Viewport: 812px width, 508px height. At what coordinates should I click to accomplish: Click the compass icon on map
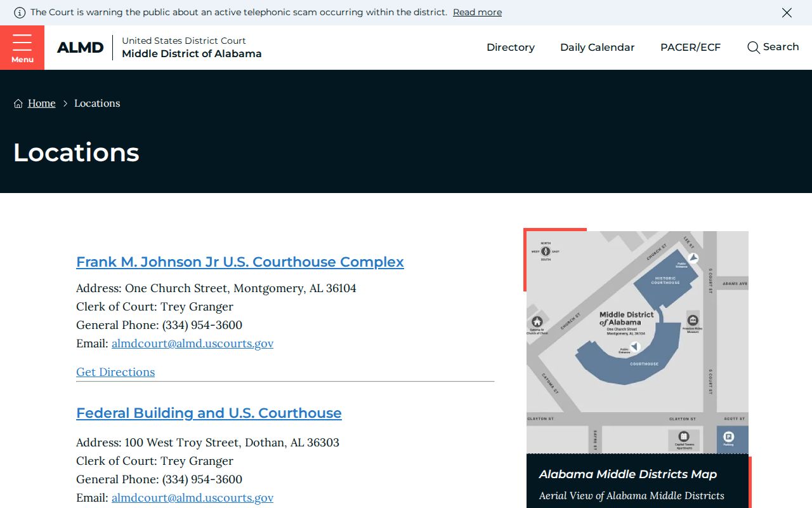click(x=546, y=251)
